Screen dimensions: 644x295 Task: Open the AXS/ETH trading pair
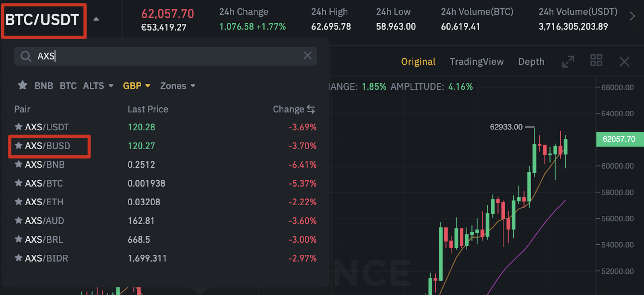click(x=44, y=202)
